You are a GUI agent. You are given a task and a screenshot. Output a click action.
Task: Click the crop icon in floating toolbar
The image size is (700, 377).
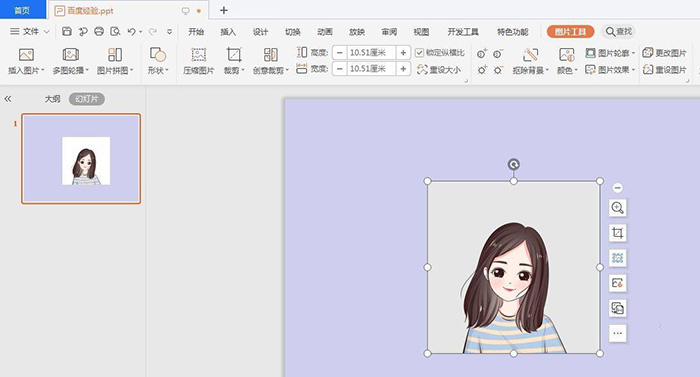coord(617,233)
